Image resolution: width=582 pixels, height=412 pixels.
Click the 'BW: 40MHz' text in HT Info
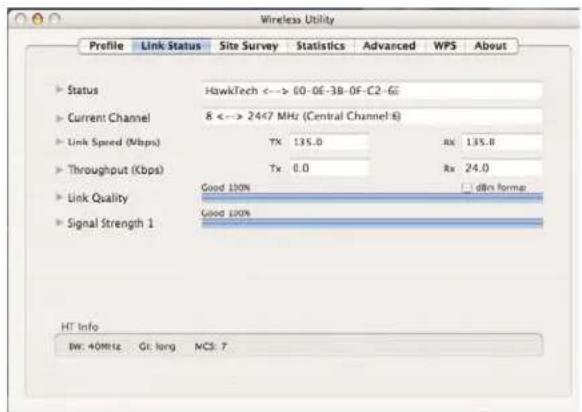(x=95, y=347)
